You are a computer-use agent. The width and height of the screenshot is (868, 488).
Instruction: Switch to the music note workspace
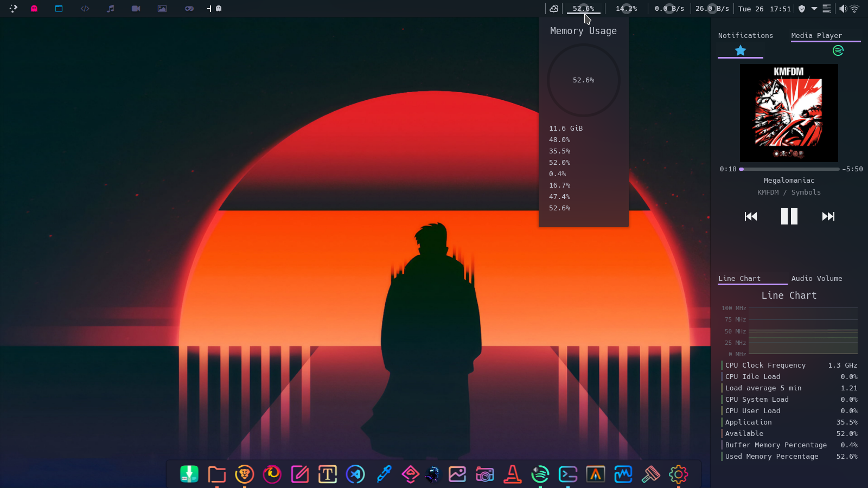tap(111, 9)
